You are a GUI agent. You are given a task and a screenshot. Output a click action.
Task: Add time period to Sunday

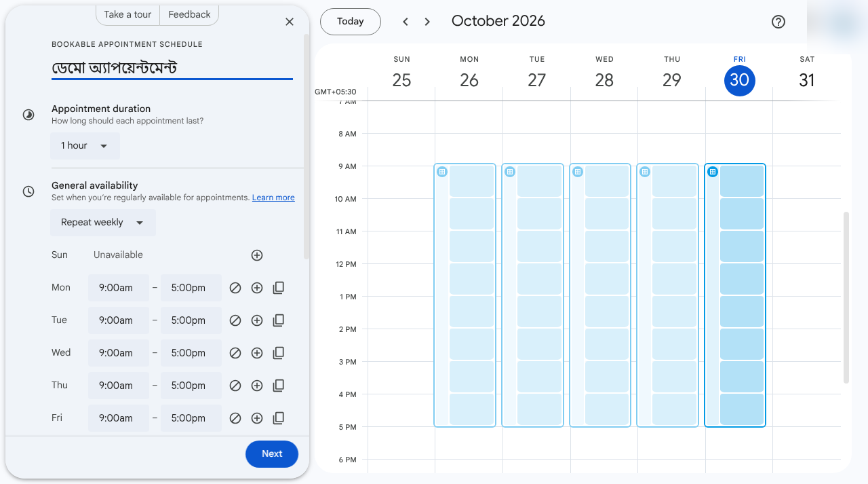[x=257, y=255]
